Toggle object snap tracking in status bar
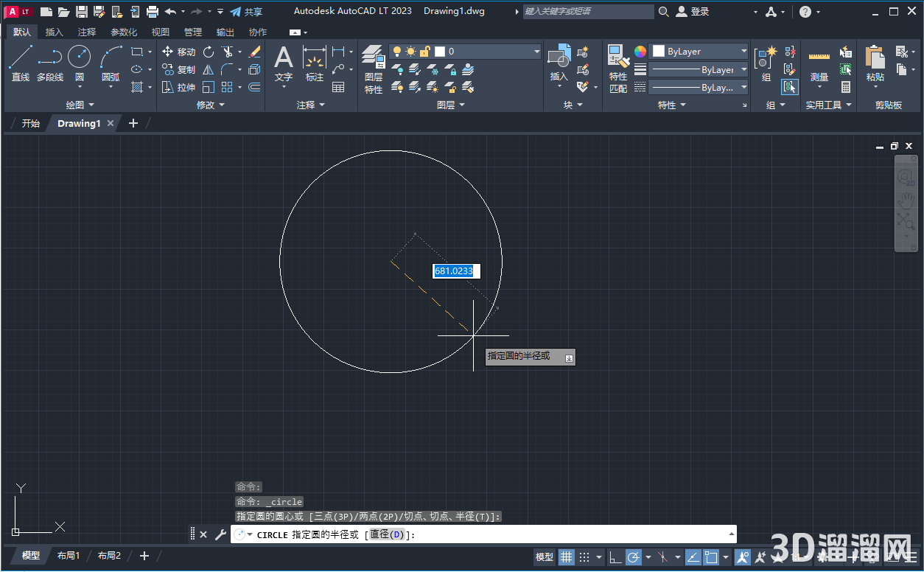The height and width of the screenshot is (572, 924). pos(693,557)
